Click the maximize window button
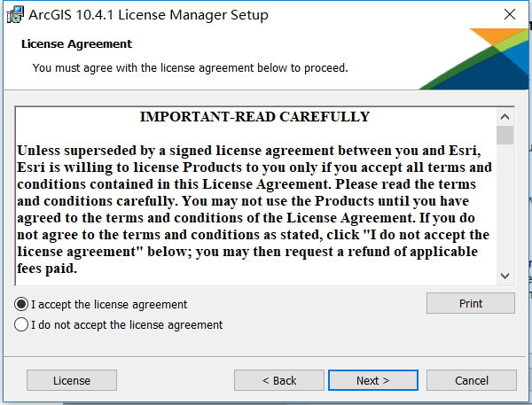Image resolution: width=532 pixels, height=405 pixels. [x=468, y=15]
